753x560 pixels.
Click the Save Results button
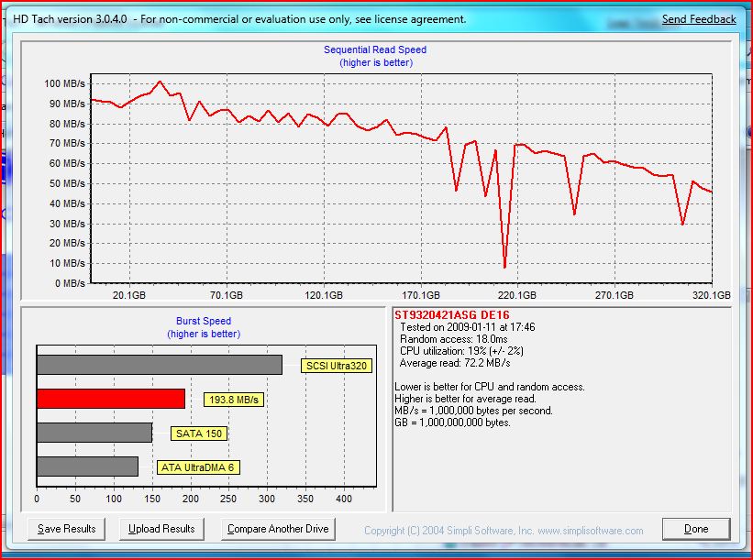tap(66, 529)
